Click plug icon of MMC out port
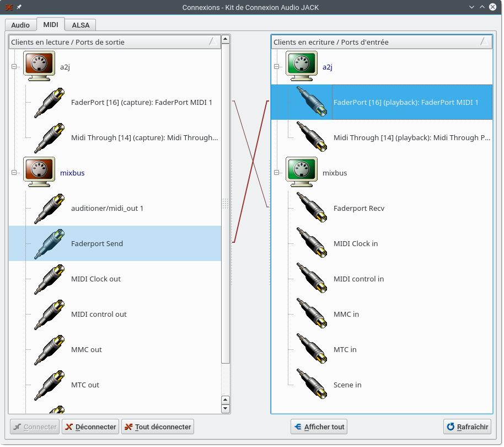 [x=50, y=350]
